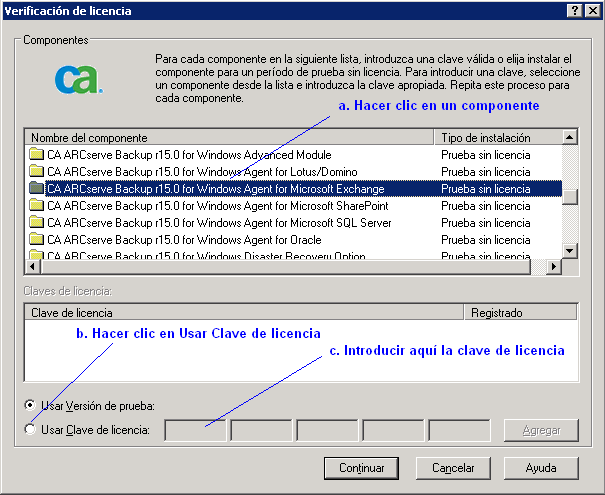Click third license key input box
This screenshot has height=495, width=605.
[327, 430]
